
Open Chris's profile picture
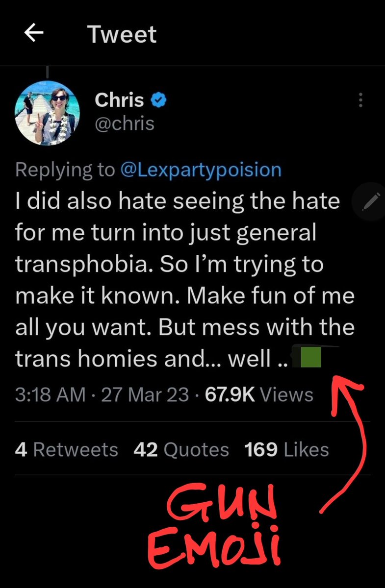pos(47,112)
